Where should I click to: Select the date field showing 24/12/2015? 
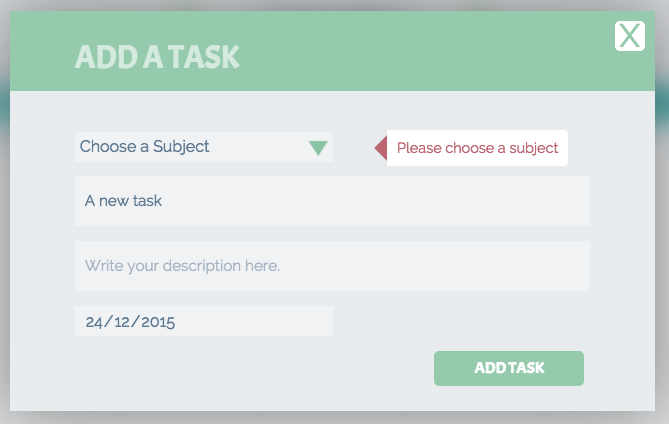[x=204, y=321]
